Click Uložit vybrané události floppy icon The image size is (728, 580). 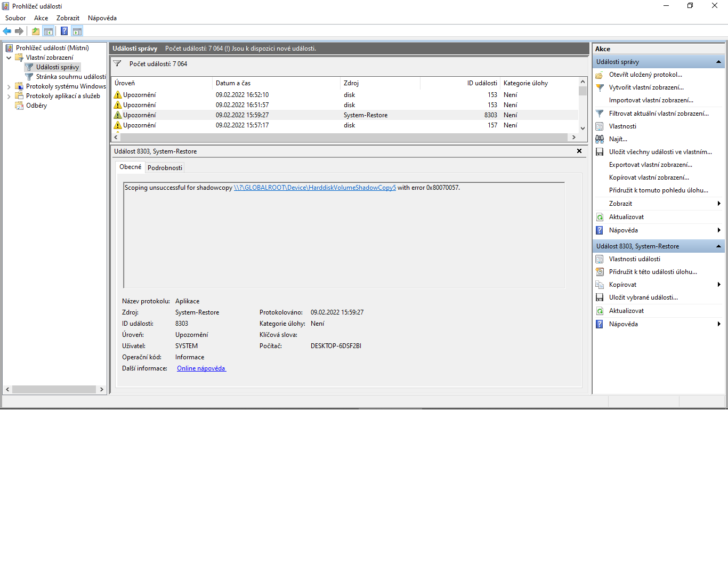[600, 297]
